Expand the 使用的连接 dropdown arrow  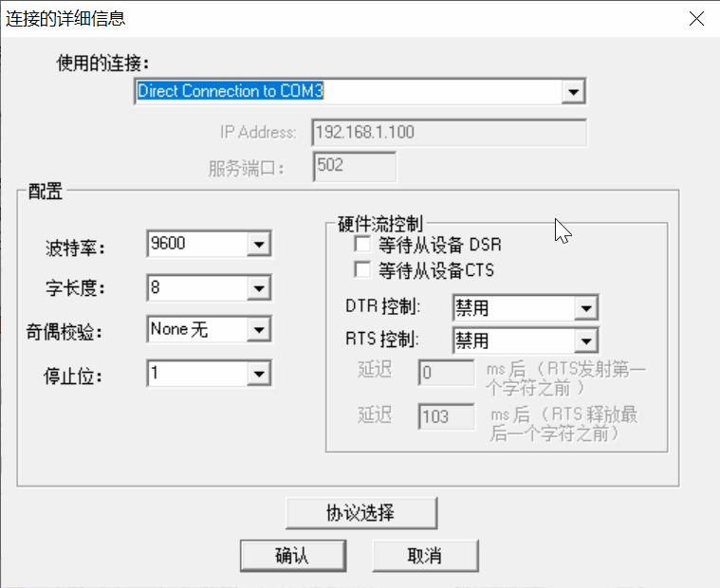pos(572,92)
